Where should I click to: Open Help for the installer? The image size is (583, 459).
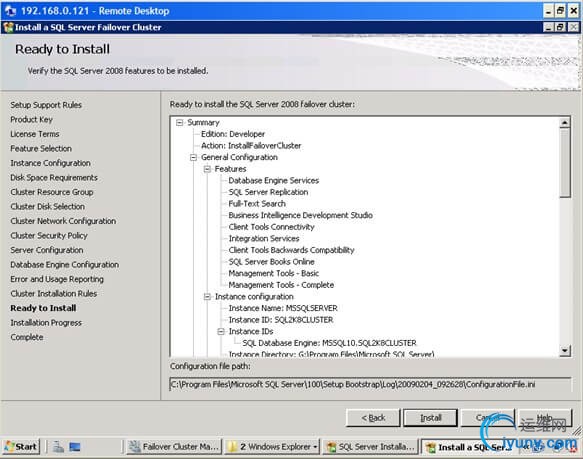coord(545,418)
